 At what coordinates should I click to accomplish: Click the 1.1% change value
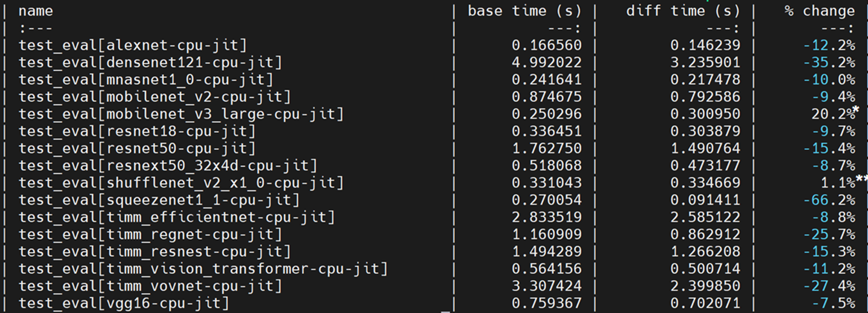838,183
